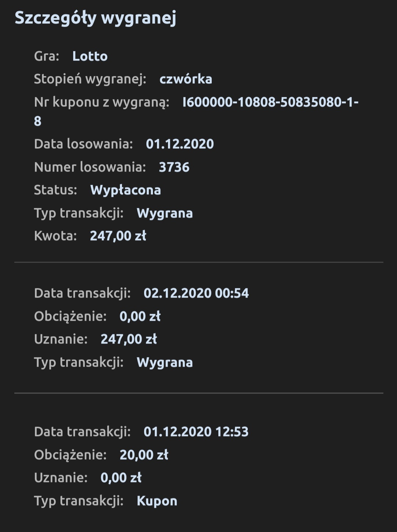Click the Numer losowania label
Viewport: 397px width, 532px height.
pyautogui.click(x=90, y=167)
